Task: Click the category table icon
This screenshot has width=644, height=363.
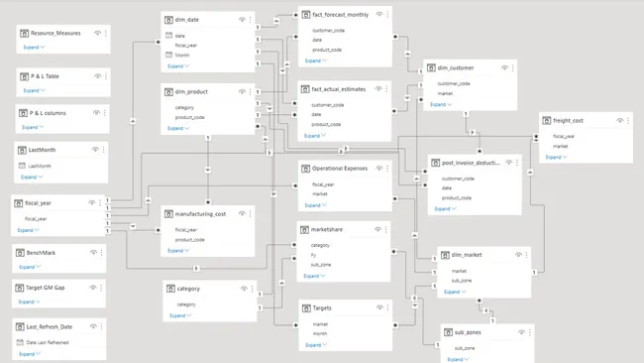Action: [x=170, y=289]
